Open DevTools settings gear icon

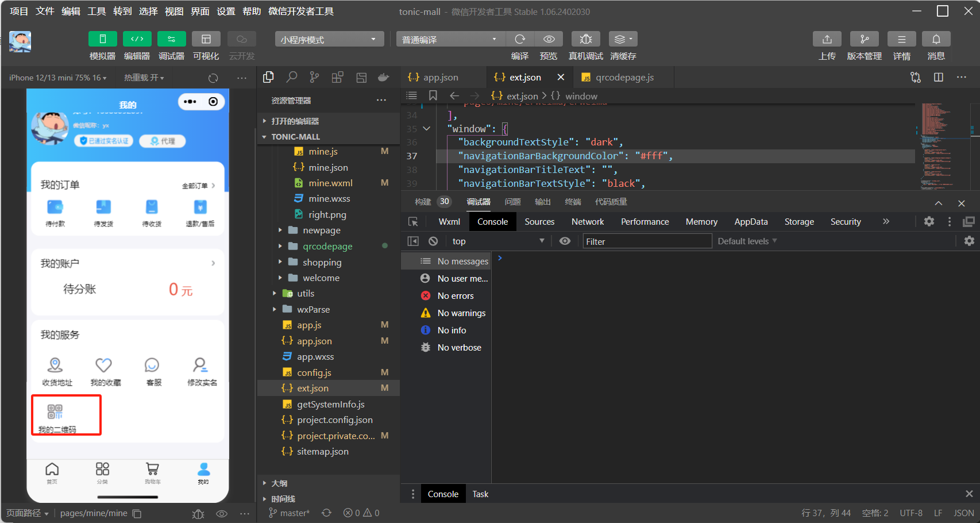929,222
